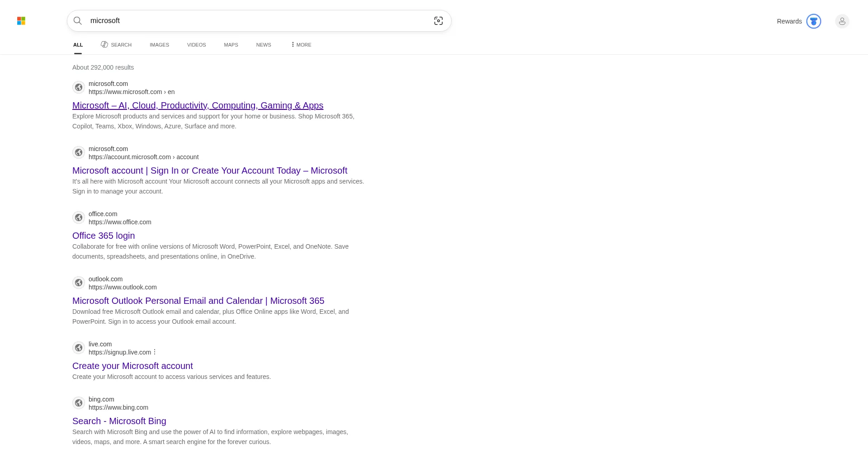Click globe favicon next to office.com result
The height and width of the screenshot is (449, 868).
click(79, 217)
